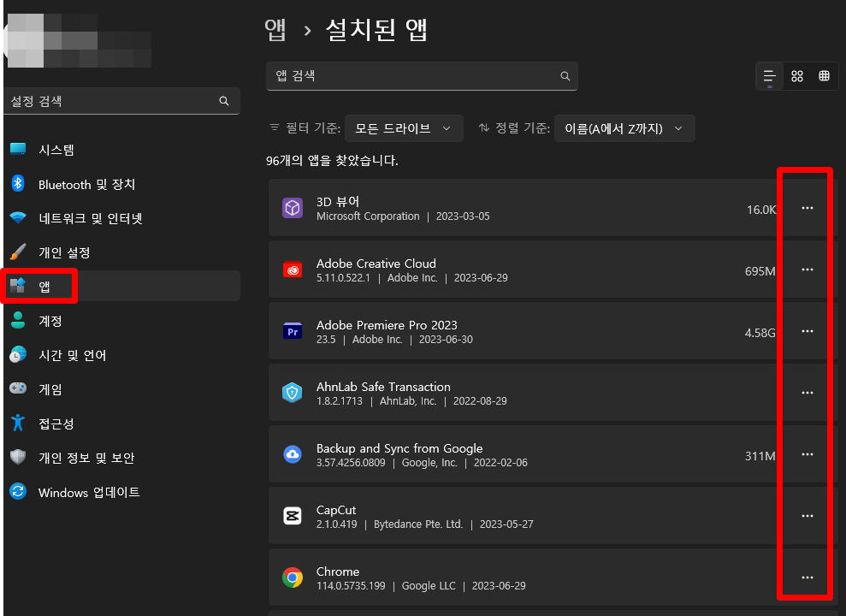Click the 96개의 앱을 찾았습니다 text
This screenshot has height=616, width=846.
332,160
